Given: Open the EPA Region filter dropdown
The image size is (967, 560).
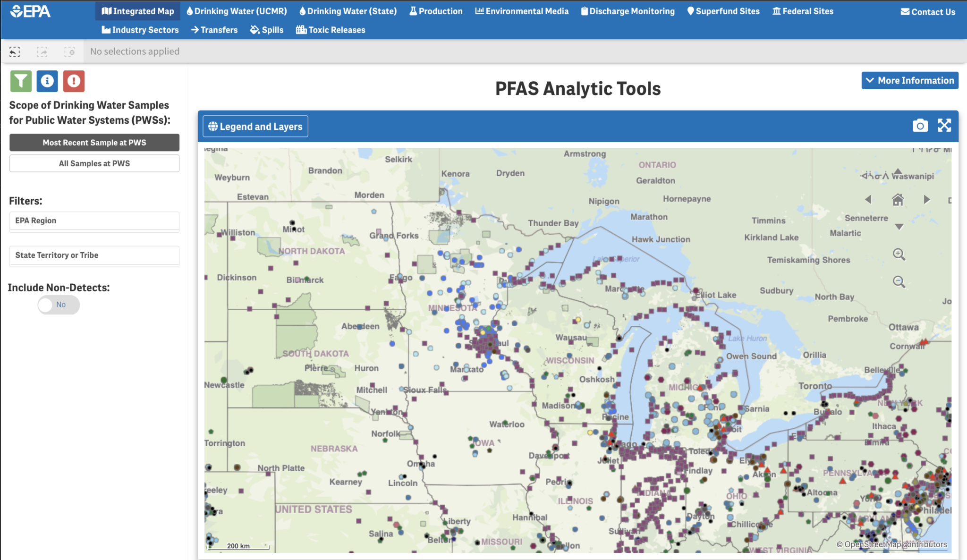Looking at the screenshot, I should pyautogui.click(x=94, y=221).
